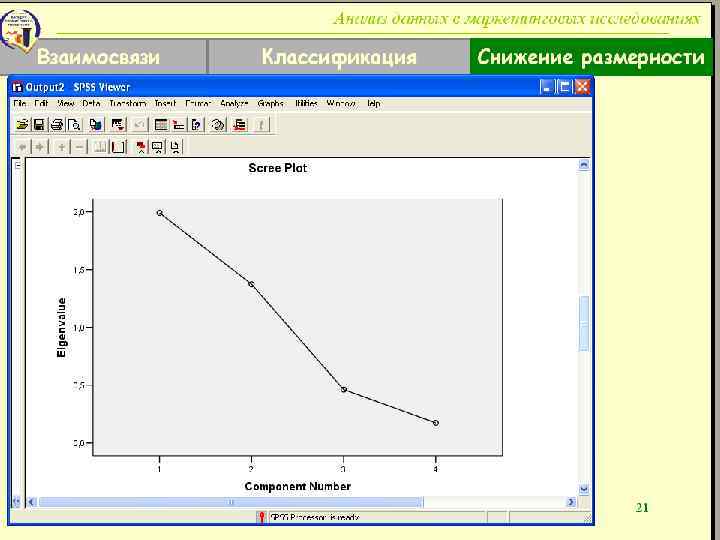Click the Export output toolbar icon
Viewport: 720px width, 540px height.
click(96, 124)
